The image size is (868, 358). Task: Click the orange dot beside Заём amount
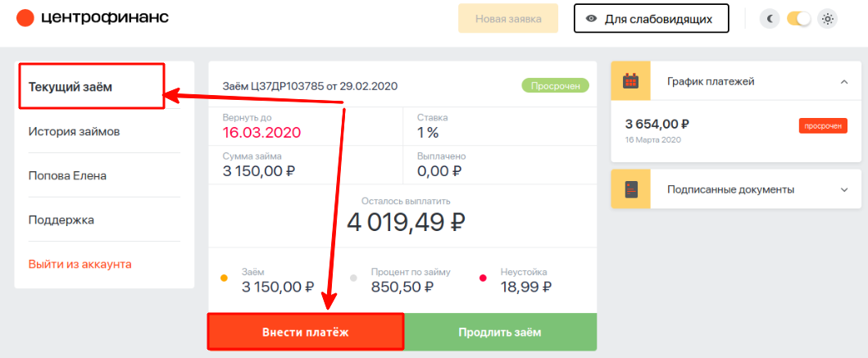point(225,279)
